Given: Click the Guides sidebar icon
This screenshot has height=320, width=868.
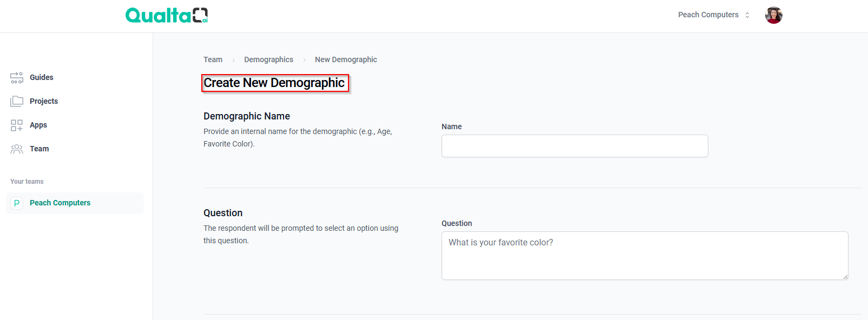Looking at the screenshot, I should pyautogui.click(x=17, y=77).
